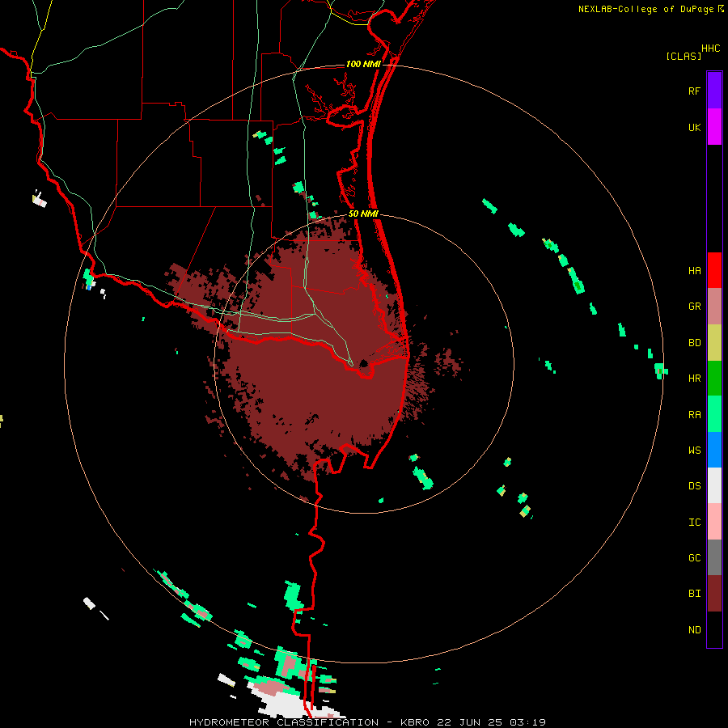Click the "DS" legend label

coord(694,486)
